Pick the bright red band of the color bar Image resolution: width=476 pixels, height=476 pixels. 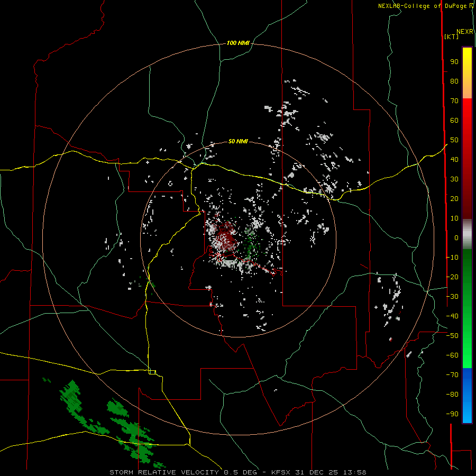(467, 122)
